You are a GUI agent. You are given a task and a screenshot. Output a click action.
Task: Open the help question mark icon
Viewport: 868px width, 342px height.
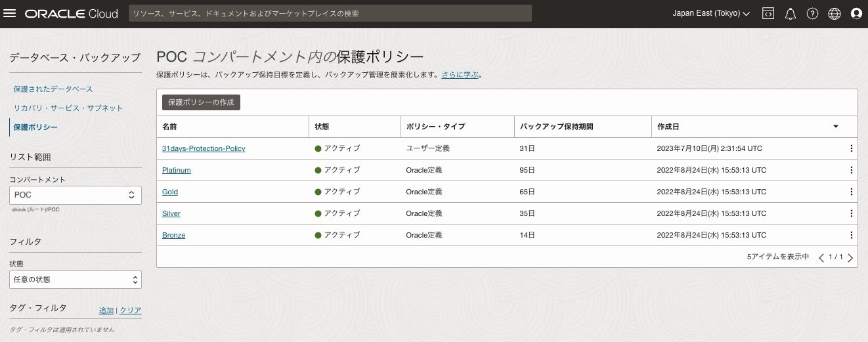pos(812,13)
